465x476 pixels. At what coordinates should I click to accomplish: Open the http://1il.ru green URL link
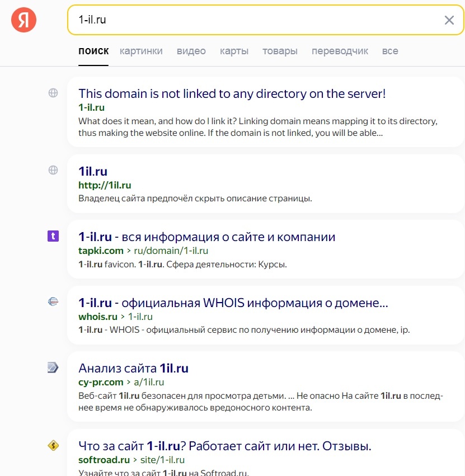105,185
